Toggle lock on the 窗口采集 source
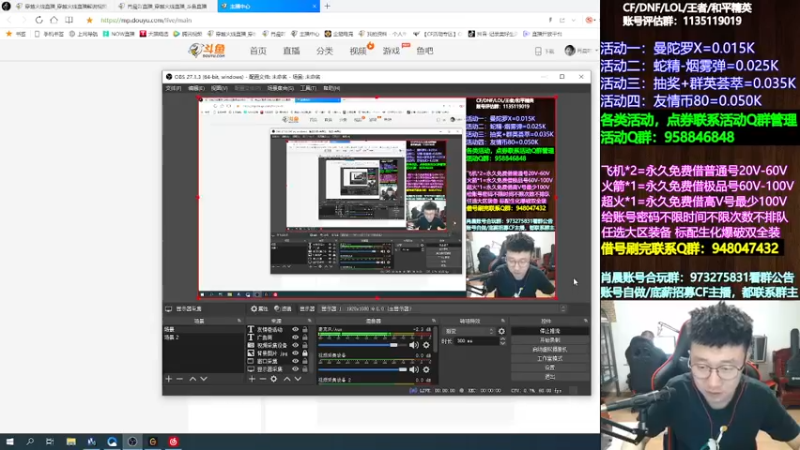Viewport: 800px width, 450px height. tap(305, 361)
